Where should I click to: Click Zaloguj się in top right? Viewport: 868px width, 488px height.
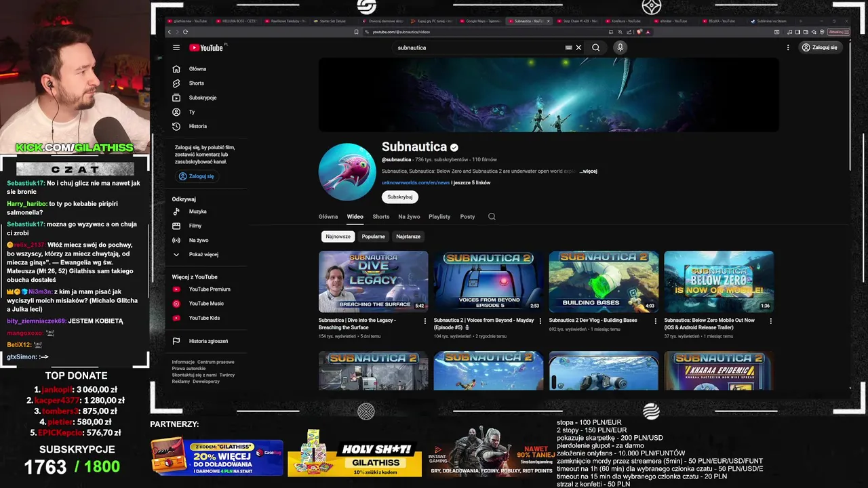pyautogui.click(x=819, y=47)
